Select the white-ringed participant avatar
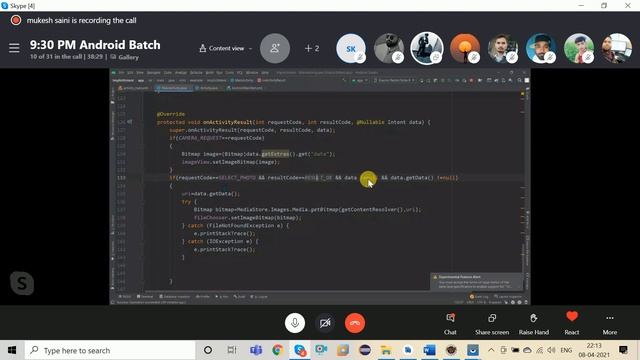The image size is (640, 360). pyautogui.click(x=427, y=48)
